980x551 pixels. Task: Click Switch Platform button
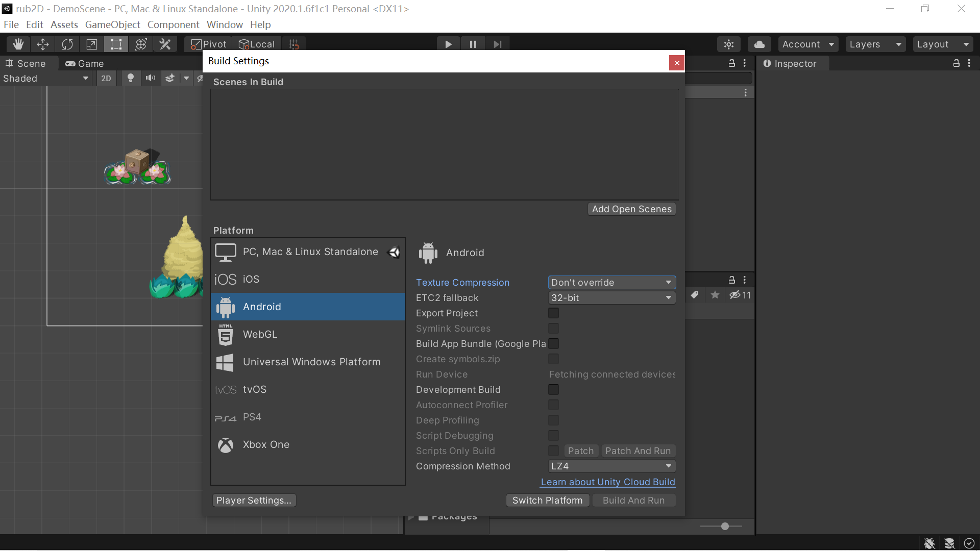(548, 500)
